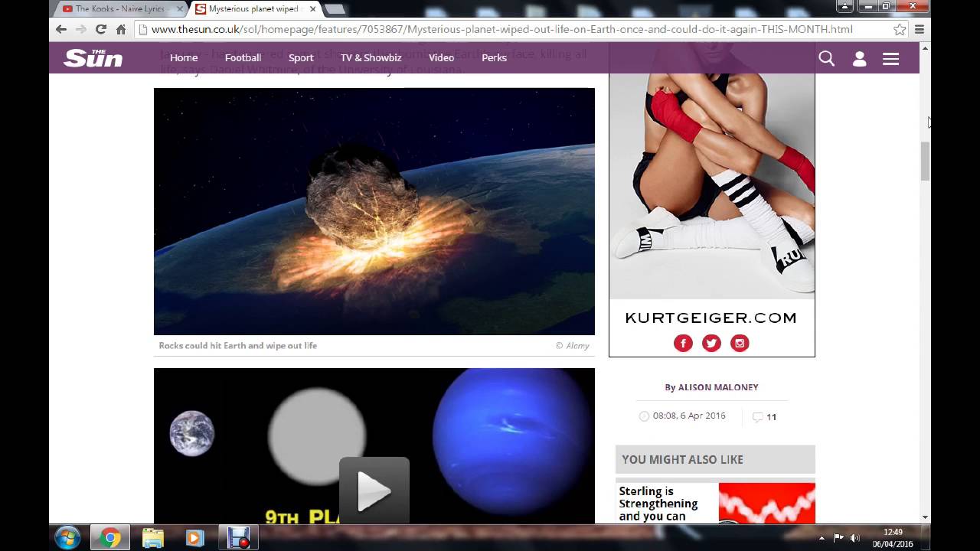Open File Explorer from taskbar
The width and height of the screenshot is (980, 551).
coord(153,538)
